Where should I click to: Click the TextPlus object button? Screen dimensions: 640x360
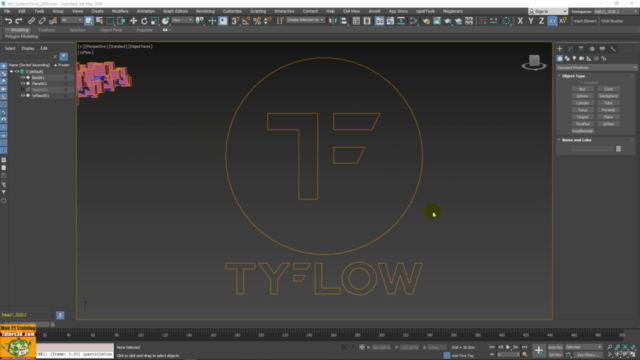pyautogui.click(x=582, y=124)
